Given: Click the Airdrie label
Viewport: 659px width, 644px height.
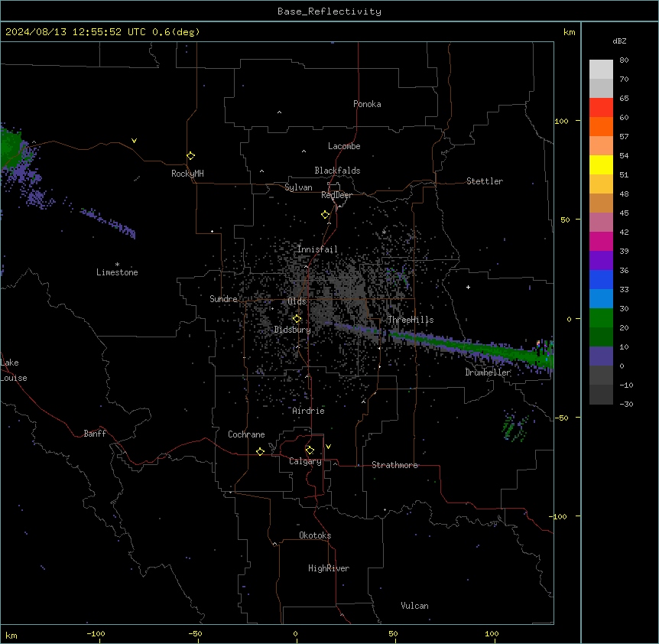Looking at the screenshot, I should coord(309,411).
